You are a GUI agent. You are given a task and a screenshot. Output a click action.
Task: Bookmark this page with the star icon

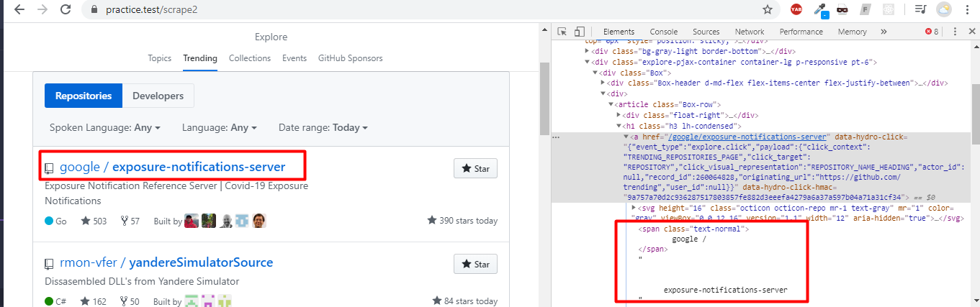(x=768, y=10)
